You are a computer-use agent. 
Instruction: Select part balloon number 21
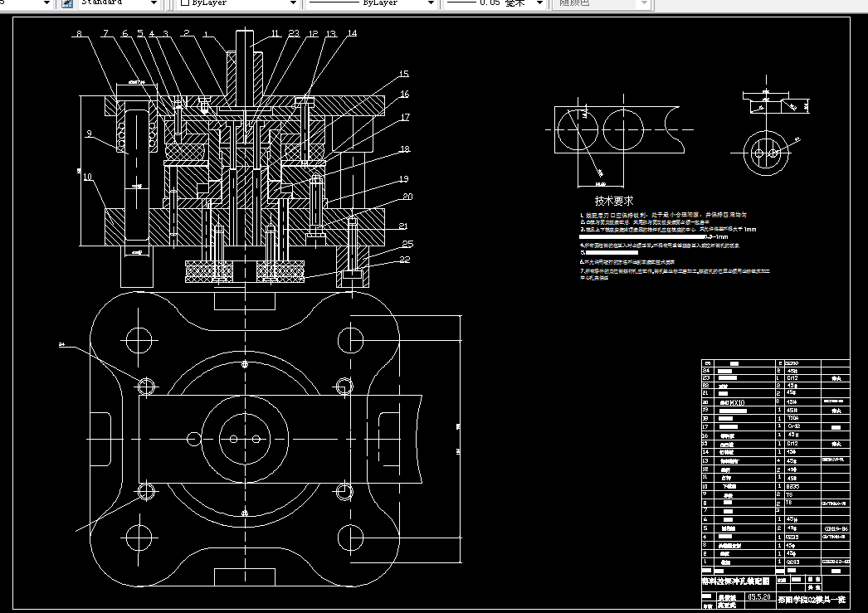click(403, 226)
